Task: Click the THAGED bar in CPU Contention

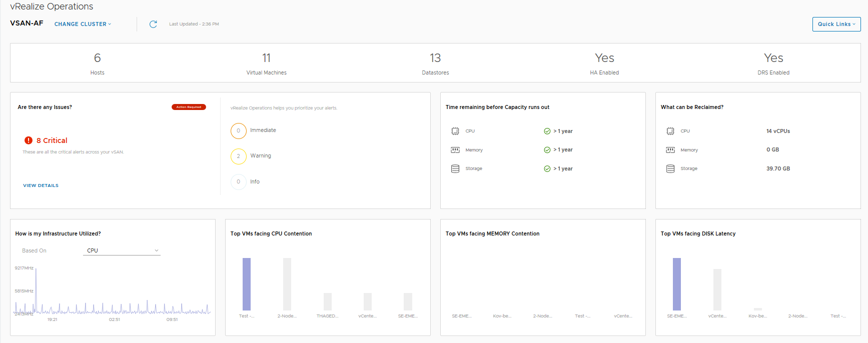Action: tap(328, 301)
